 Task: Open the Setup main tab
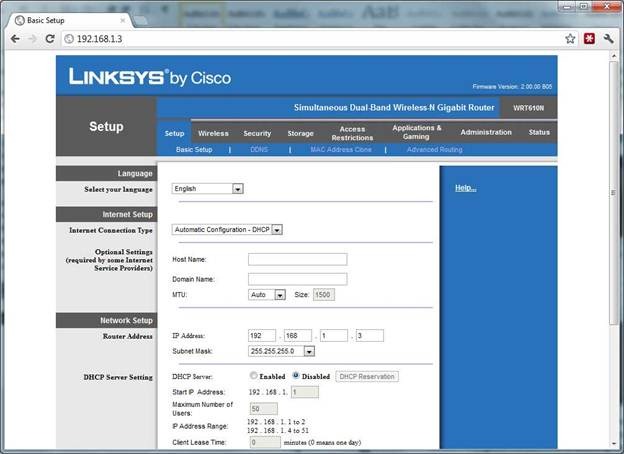tap(174, 133)
